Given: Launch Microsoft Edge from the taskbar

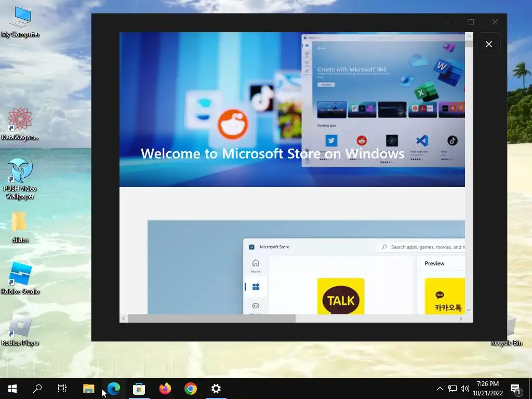Looking at the screenshot, I should [x=114, y=389].
